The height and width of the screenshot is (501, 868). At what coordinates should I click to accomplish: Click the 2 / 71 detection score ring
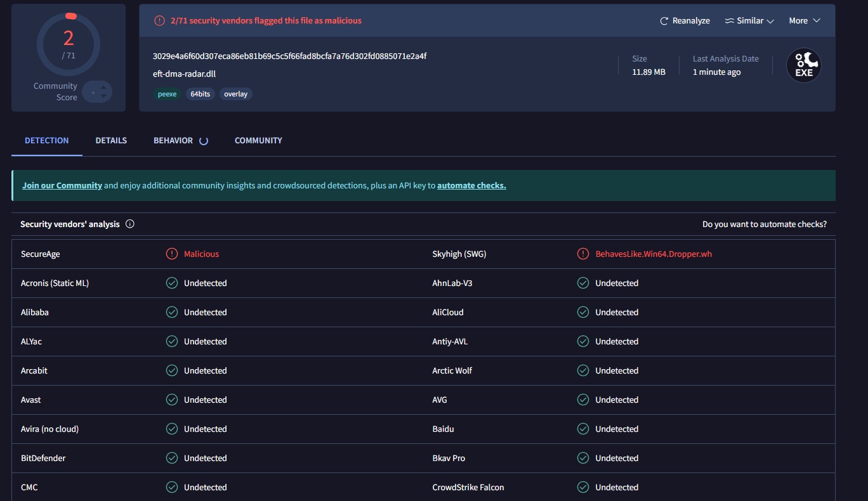[x=69, y=44]
